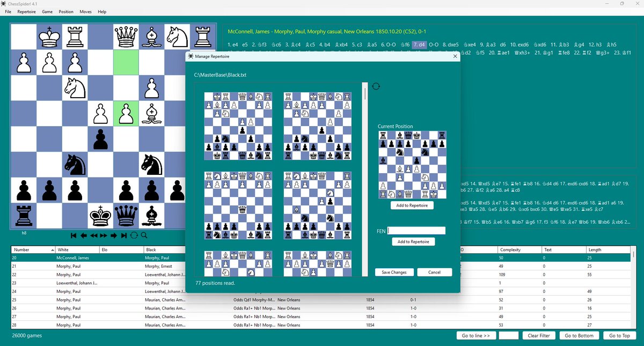
Task: Sort games by the Elo column header
Action: 122,250
